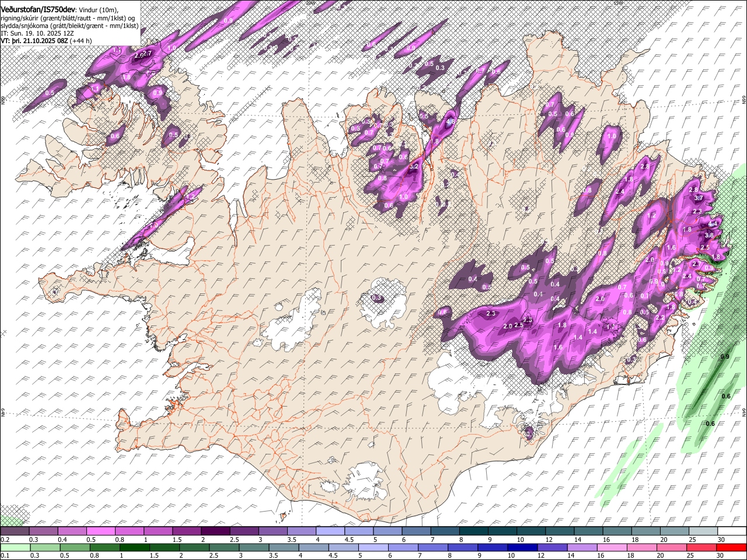Click the 4.4 precipitation value on the map

pos(713,224)
